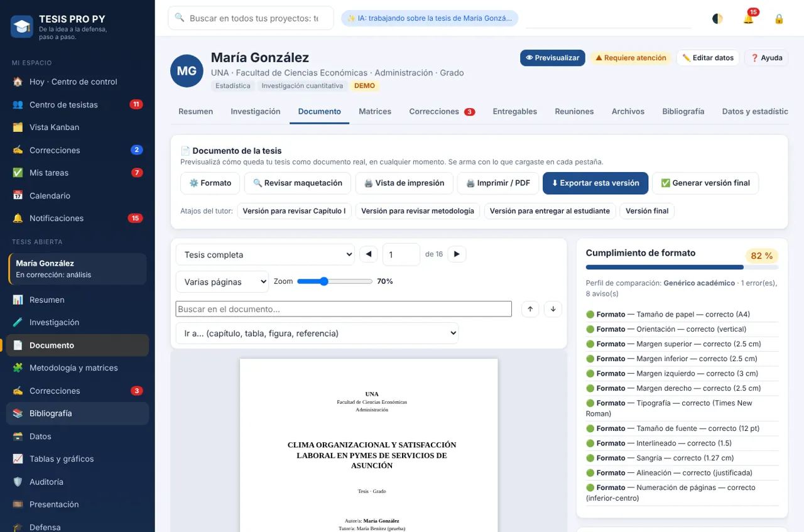Go to next page arrow
Image resolution: width=804 pixels, height=532 pixels.
click(457, 254)
